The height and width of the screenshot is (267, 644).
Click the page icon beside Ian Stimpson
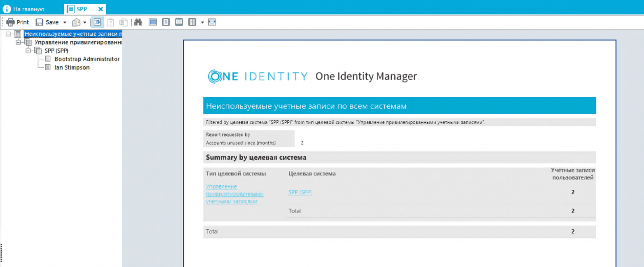click(48, 67)
